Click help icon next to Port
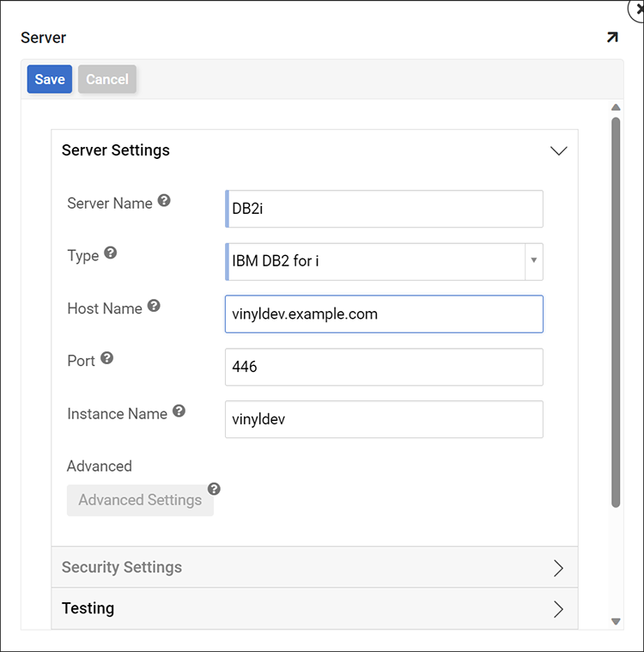Screen dimensions: 644x652 pos(106,358)
